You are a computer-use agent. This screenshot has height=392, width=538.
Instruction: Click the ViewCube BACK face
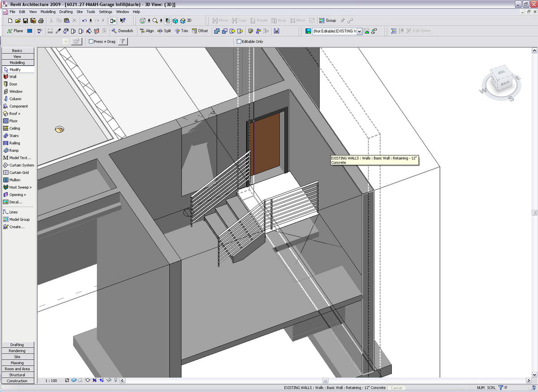click(505, 83)
